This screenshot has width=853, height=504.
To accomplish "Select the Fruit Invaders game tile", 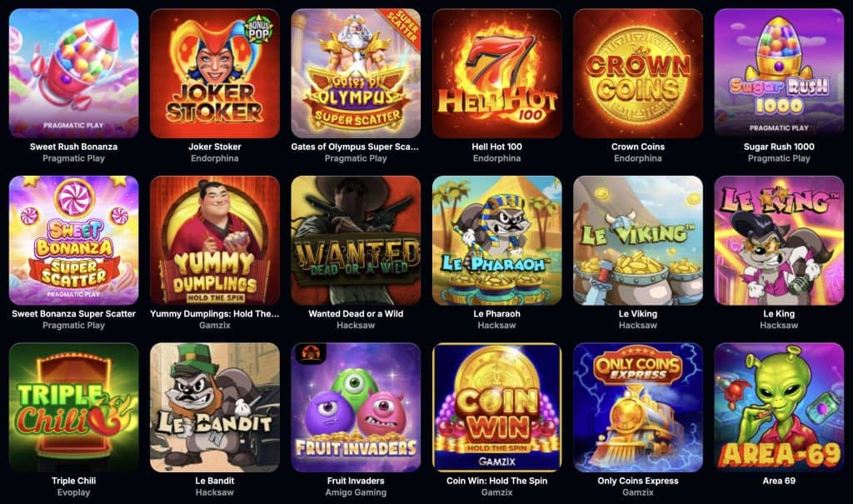I will tap(356, 407).
